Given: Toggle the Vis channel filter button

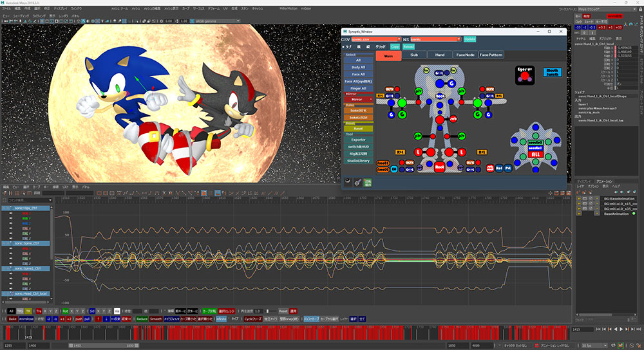Looking at the screenshot, I should coord(117,311).
